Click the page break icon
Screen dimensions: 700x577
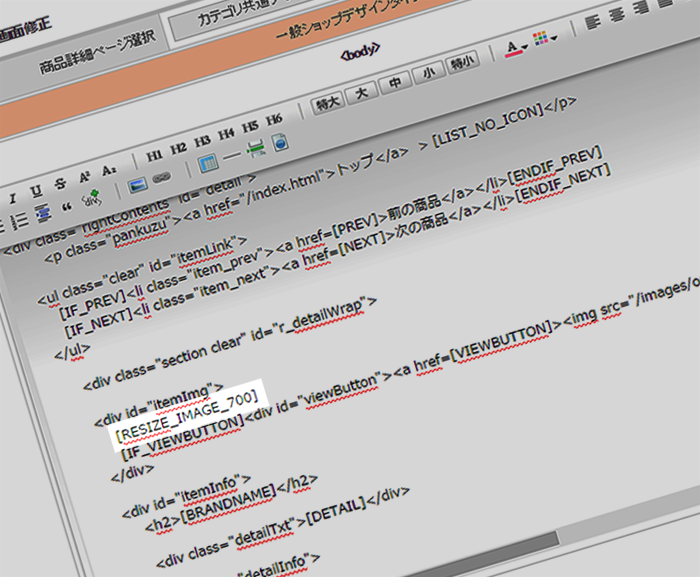point(256,148)
